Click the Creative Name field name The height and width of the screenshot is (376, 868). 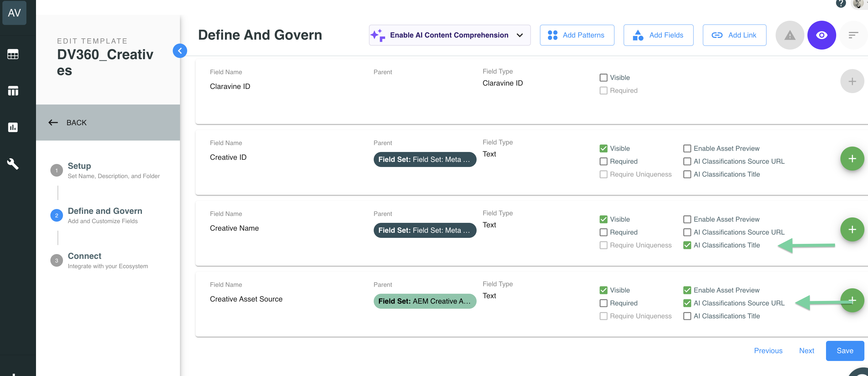pyautogui.click(x=234, y=228)
